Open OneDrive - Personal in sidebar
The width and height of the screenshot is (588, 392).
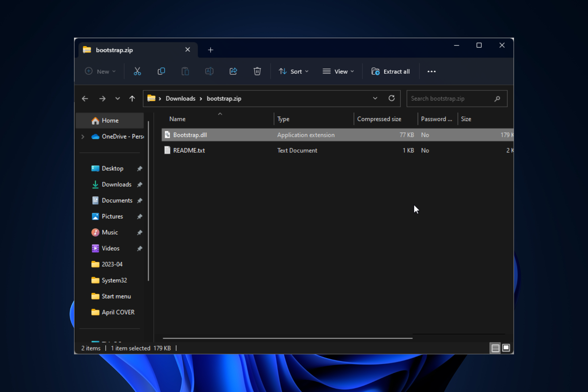117,137
